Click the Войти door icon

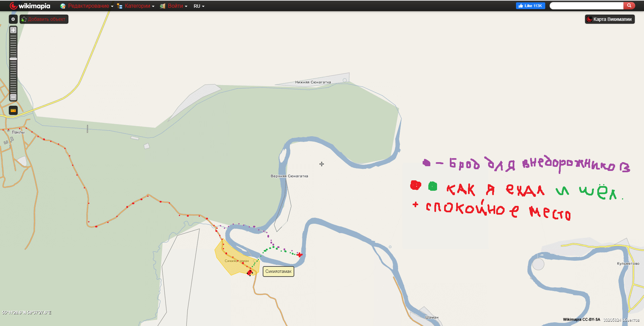click(x=163, y=6)
